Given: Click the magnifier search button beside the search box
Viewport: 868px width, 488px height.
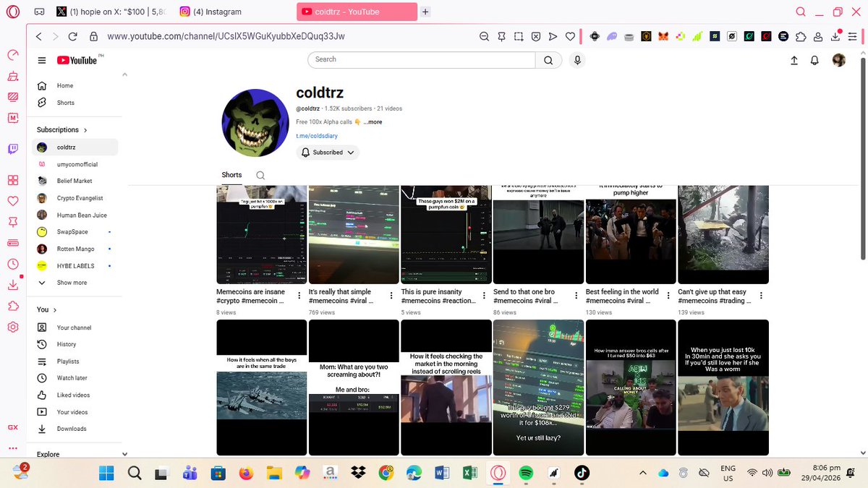Looking at the screenshot, I should point(548,60).
